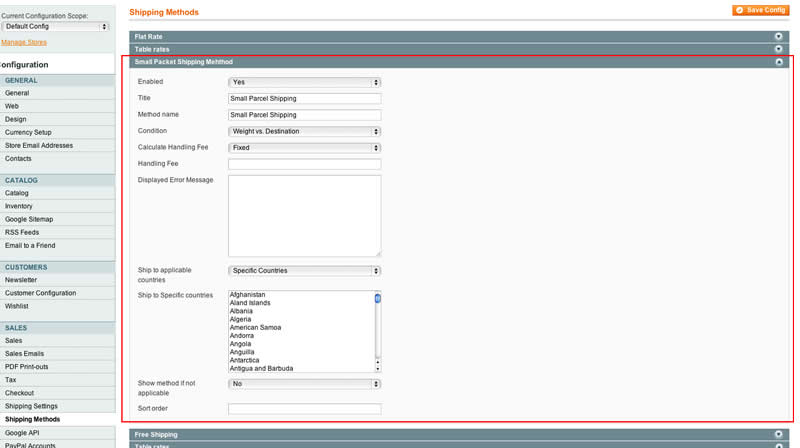Open Show method if not applicable dropdown

pos(304,384)
